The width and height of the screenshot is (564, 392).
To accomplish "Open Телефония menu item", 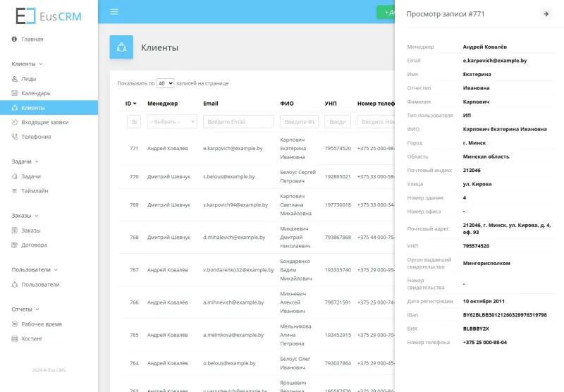I will pos(36,137).
